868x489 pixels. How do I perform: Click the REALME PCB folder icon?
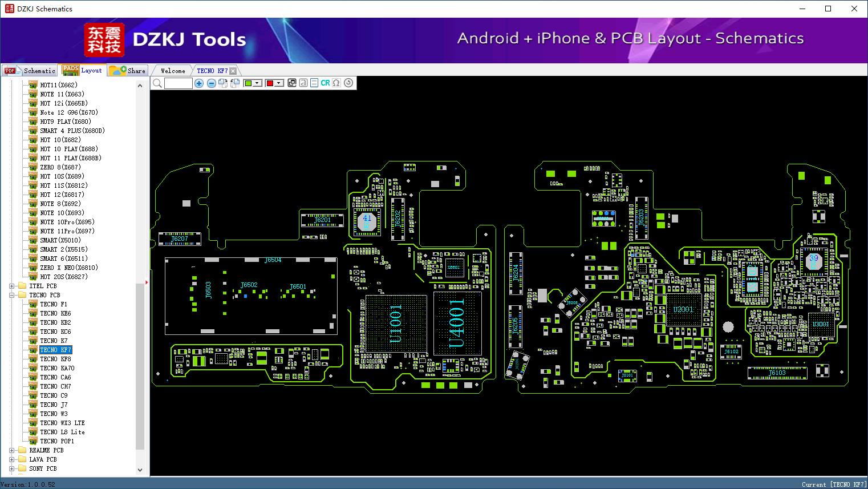click(x=22, y=450)
